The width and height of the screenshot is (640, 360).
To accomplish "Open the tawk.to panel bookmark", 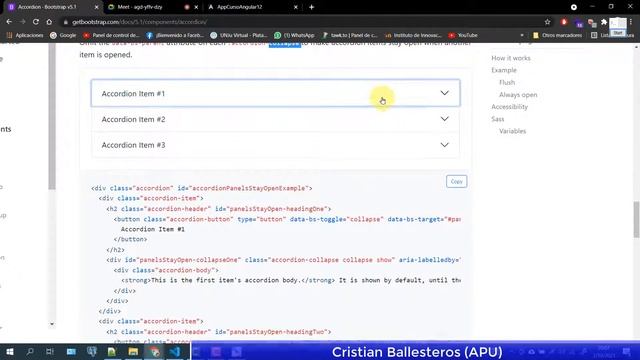I will click(350, 36).
